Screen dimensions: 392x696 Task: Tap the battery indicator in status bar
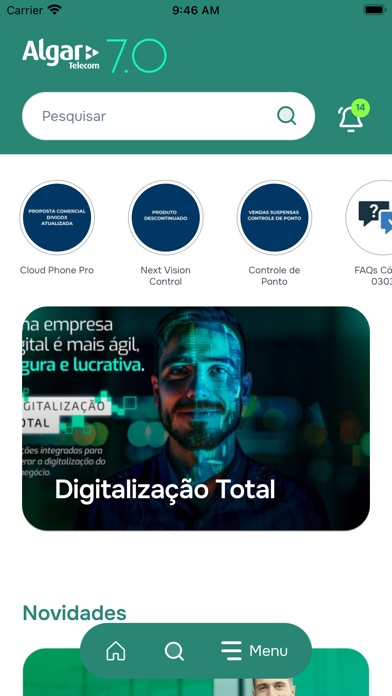tap(375, 10)
